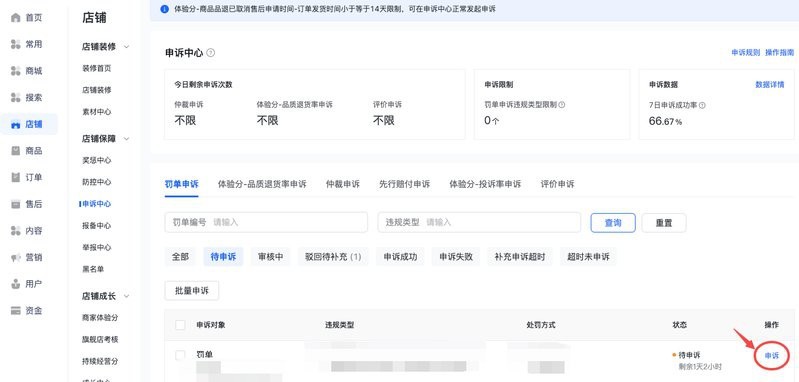The image size is (799, 382).
Task: Filter by 全部 status
Action: [x=180, y=257]
